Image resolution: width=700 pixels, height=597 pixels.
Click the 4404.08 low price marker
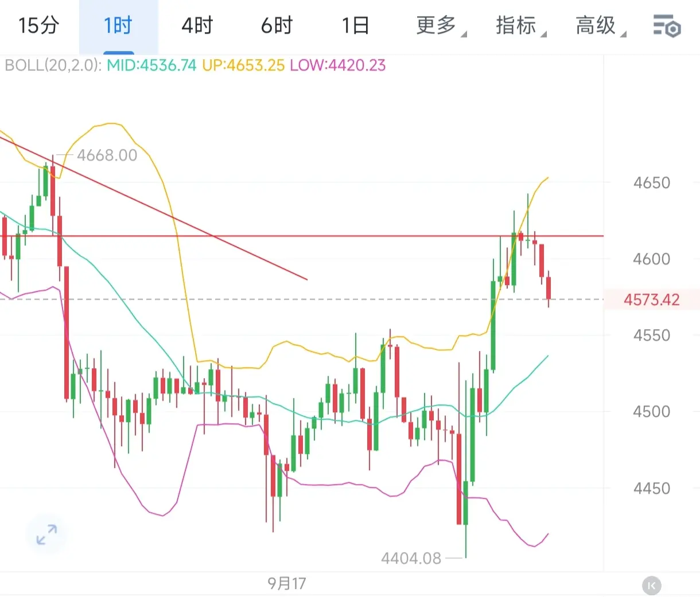pos(411,558)
